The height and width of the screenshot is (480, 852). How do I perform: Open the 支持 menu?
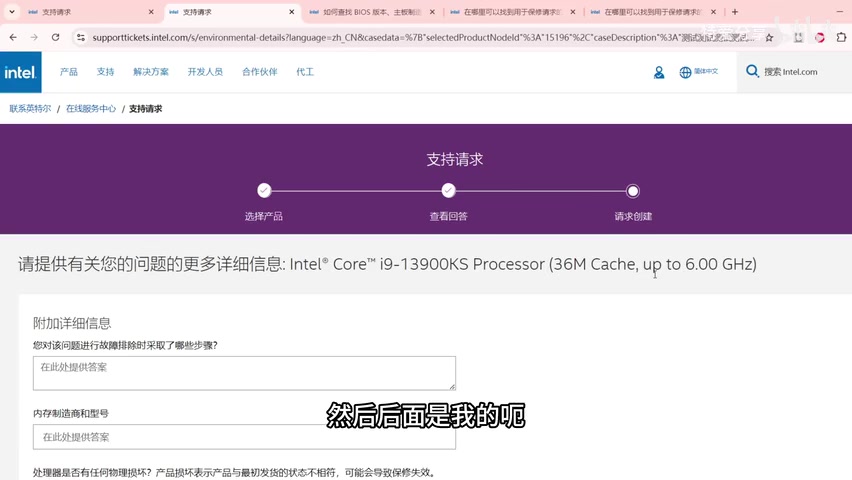point(105,72)
